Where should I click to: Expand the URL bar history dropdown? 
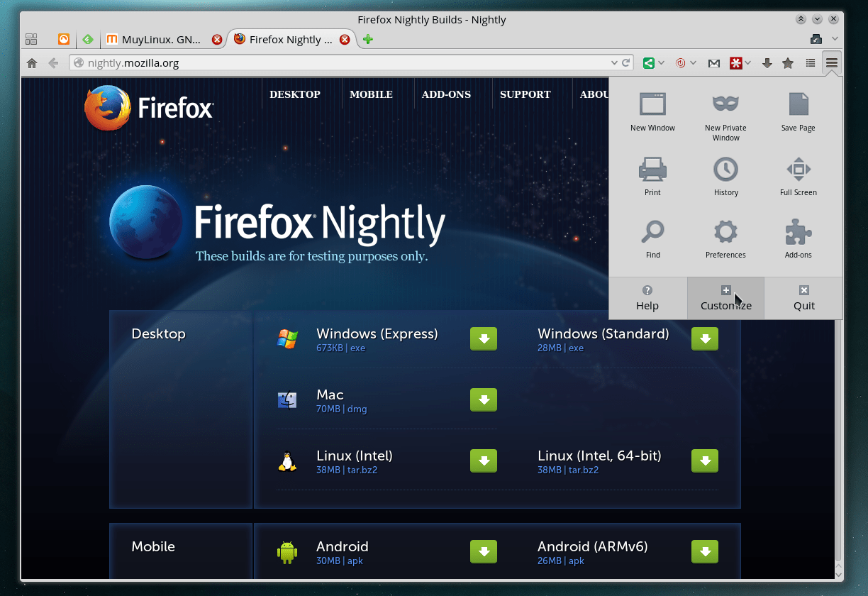(x=614, y=63)
